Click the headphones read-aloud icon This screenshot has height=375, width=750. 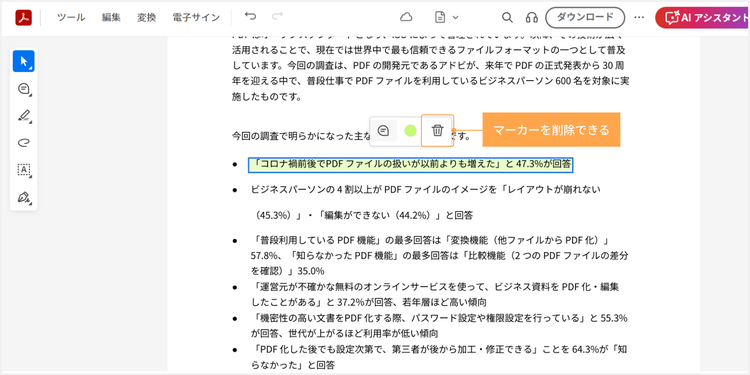pos(531,18)
